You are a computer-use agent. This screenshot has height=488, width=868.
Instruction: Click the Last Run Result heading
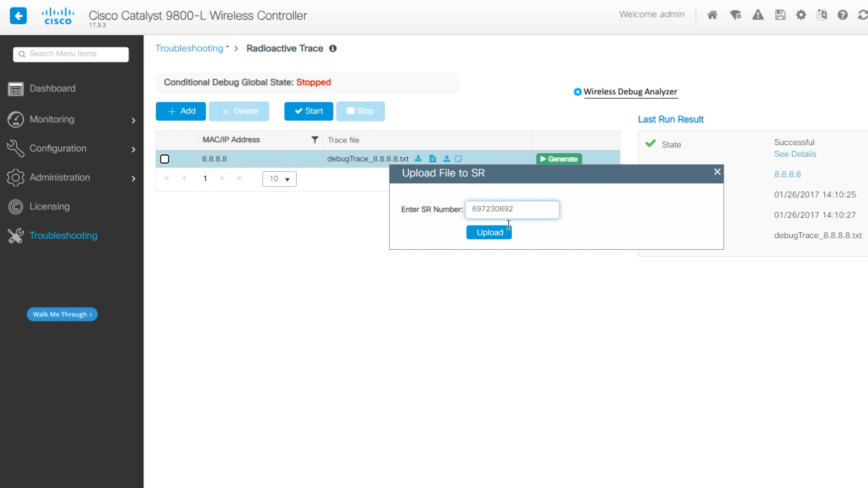click(x=671, y=120)
